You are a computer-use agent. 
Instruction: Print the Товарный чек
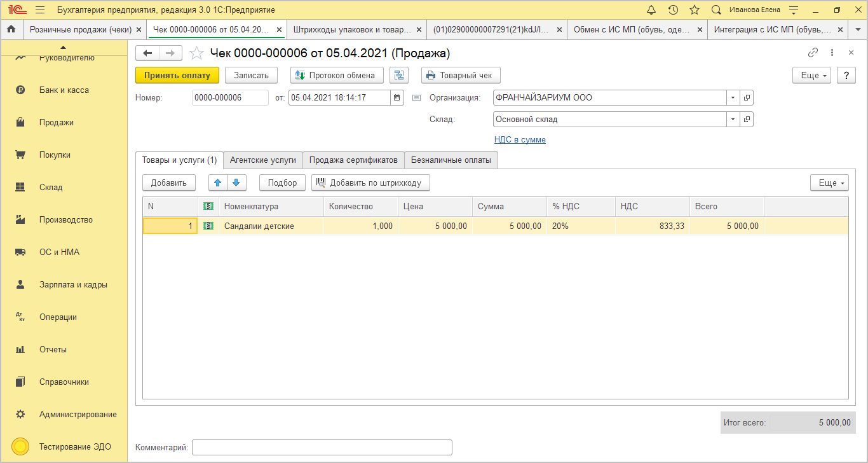pos(461,75)
